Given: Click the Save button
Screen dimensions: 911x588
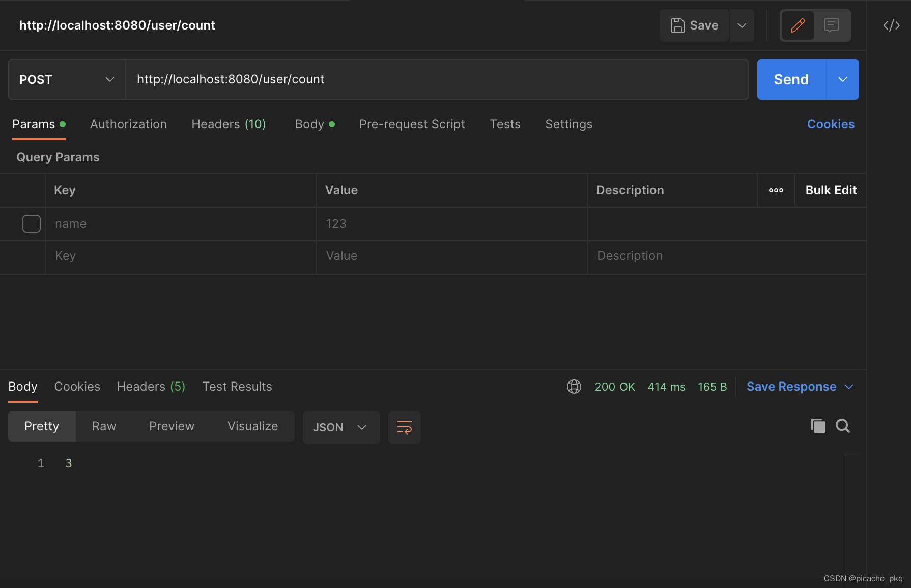Looking at the screenshot, I should 694,25.
